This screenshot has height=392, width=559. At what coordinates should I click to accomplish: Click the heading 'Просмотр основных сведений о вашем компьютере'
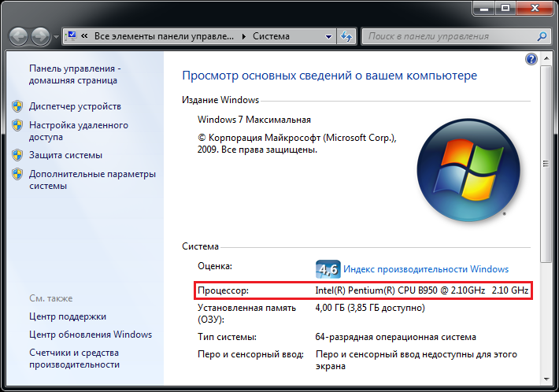pos(329,76)
